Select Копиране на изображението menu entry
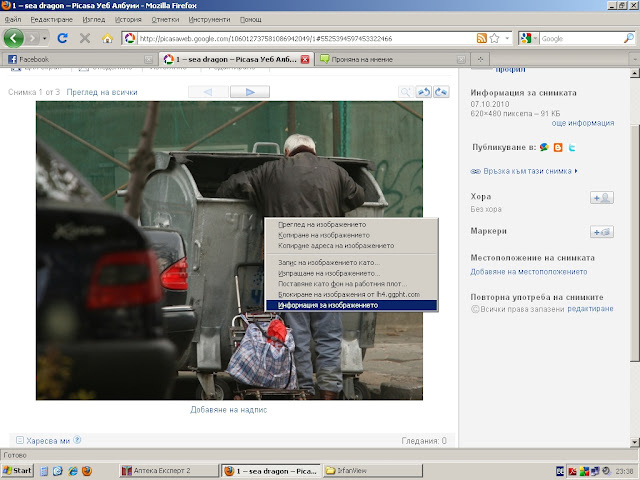 (351, 235)
